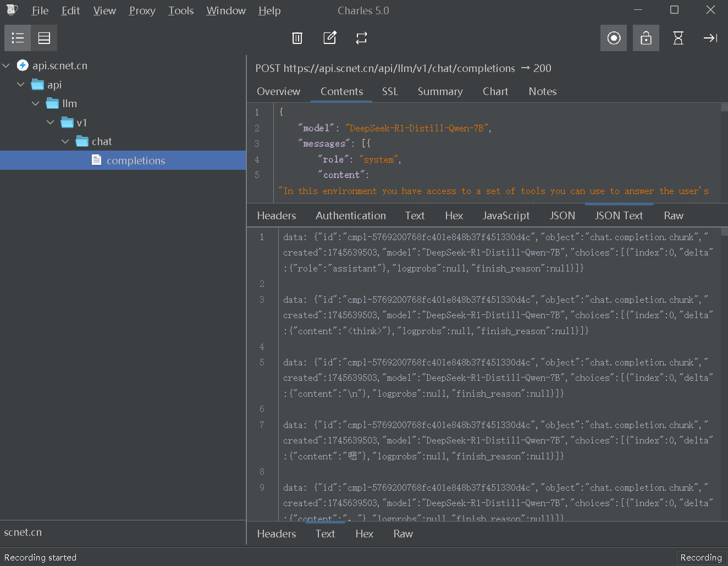Click the compose request pencil icon
The height and width of the screenshot is (566, 728).
click(330, 38)
